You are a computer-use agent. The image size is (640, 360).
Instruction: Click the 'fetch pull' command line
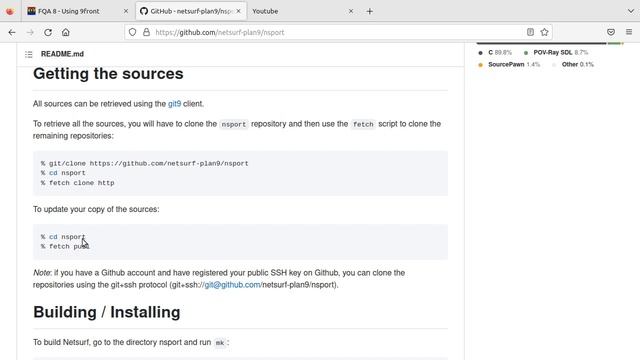pos(65,247)
